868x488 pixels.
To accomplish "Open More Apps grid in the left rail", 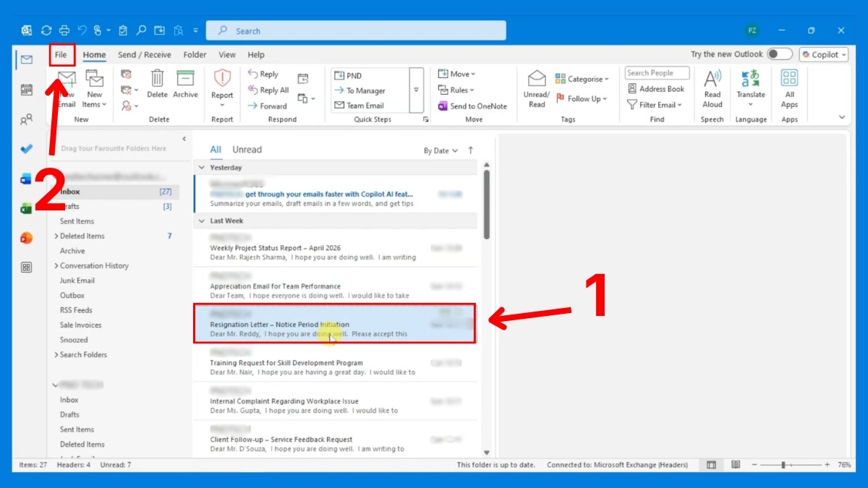I will click(x=27, y=267).
